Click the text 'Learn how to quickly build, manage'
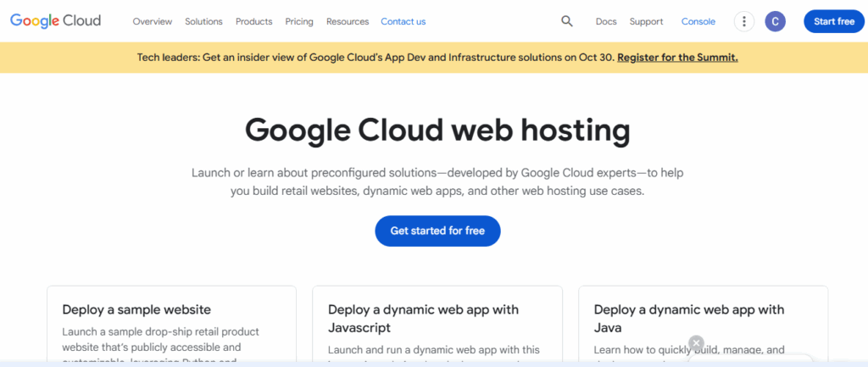The width and height of the screenshot is (868, 367). click(x=689, y=350)
